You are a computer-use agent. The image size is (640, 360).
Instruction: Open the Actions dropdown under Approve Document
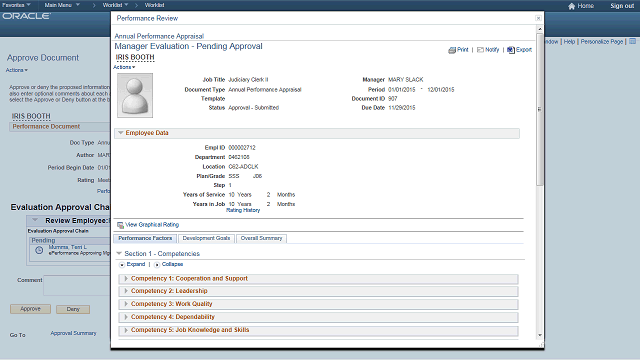[x=17, y=70]
